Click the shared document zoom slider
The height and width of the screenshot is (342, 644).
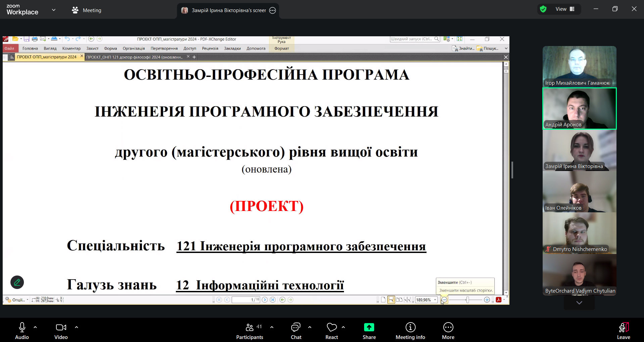(x=467, y=300)
